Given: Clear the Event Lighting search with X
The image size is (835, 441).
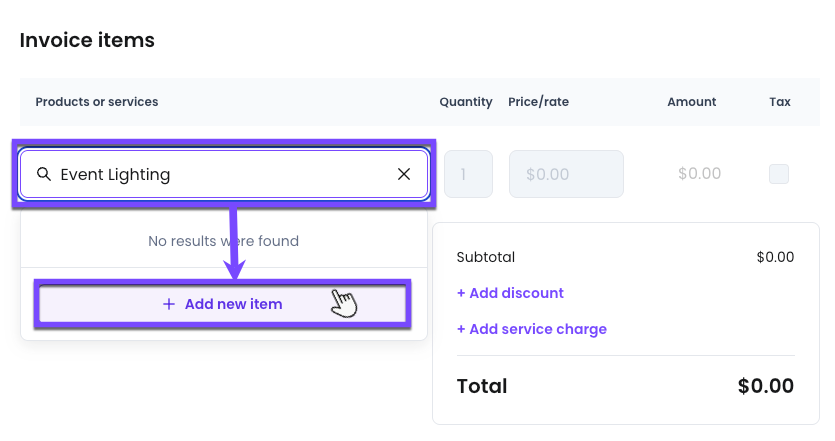Looking at the screenshot, I should pos(404,174).
